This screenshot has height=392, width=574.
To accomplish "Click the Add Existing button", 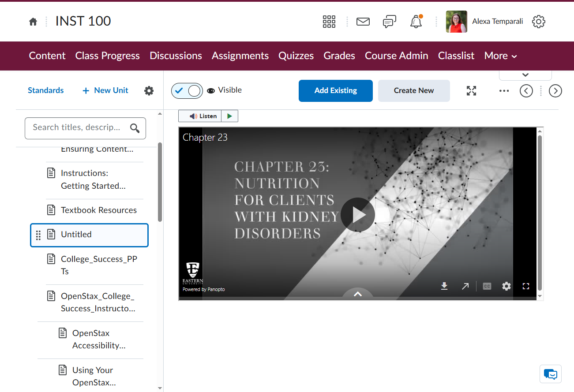I will pos(336,91).
